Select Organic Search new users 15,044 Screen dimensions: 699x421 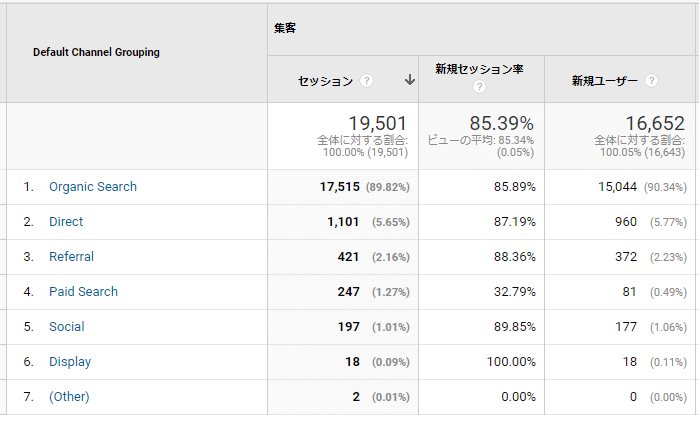click(617, 187)
